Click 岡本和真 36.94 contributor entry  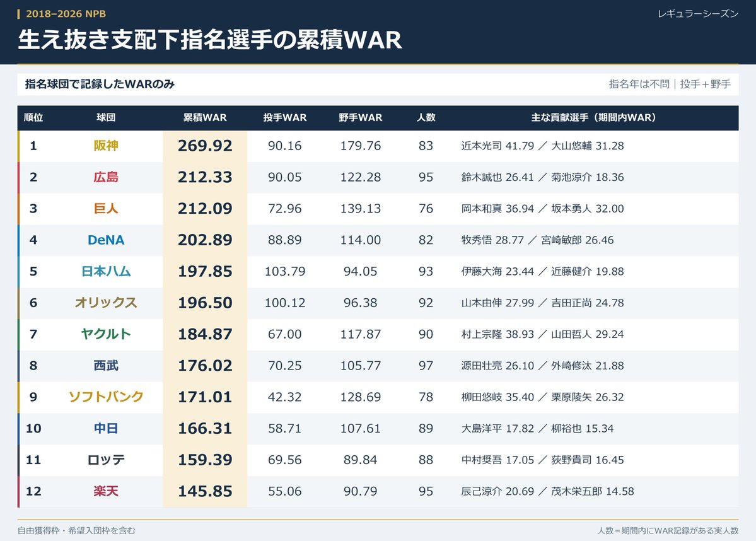(497, 208)
